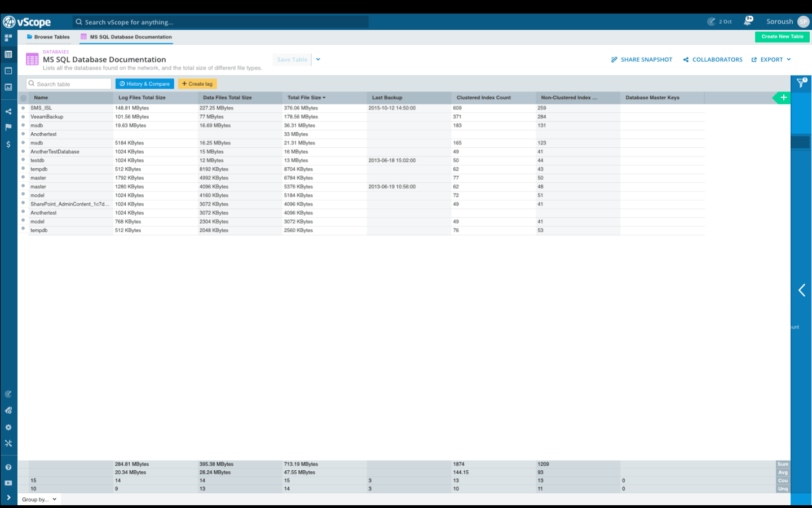Click the Search table input field
This screenshot has height=508, width=812.
69,84
